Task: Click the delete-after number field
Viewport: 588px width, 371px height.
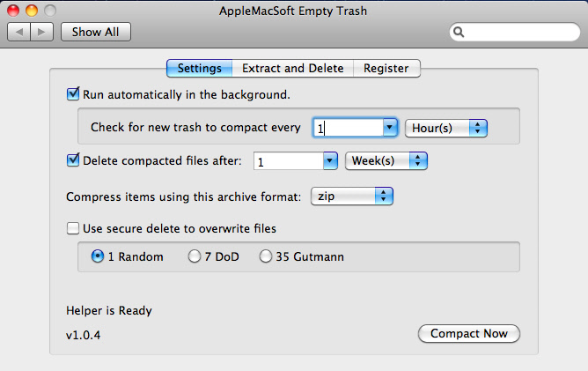Action: tap(289, 160)
